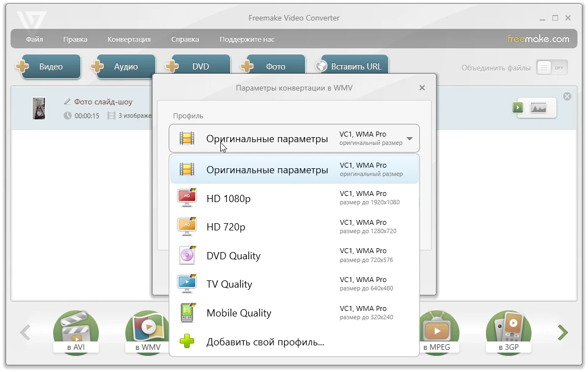Viewport: 588px width, 372px height.
Task: Click the pencil edit icon by Фото слайд-шоу
Action: [68, 102]
